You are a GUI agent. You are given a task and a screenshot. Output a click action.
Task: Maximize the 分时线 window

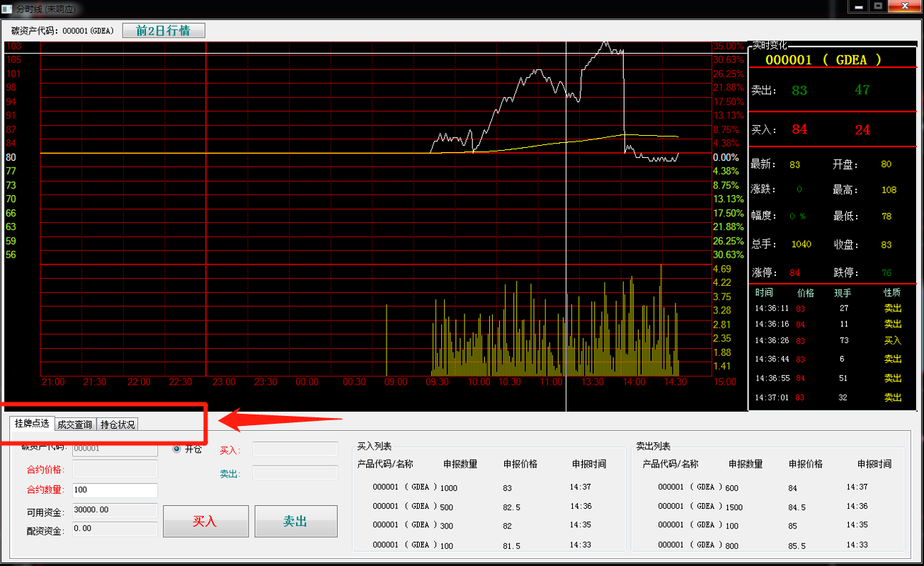point(878,6)
